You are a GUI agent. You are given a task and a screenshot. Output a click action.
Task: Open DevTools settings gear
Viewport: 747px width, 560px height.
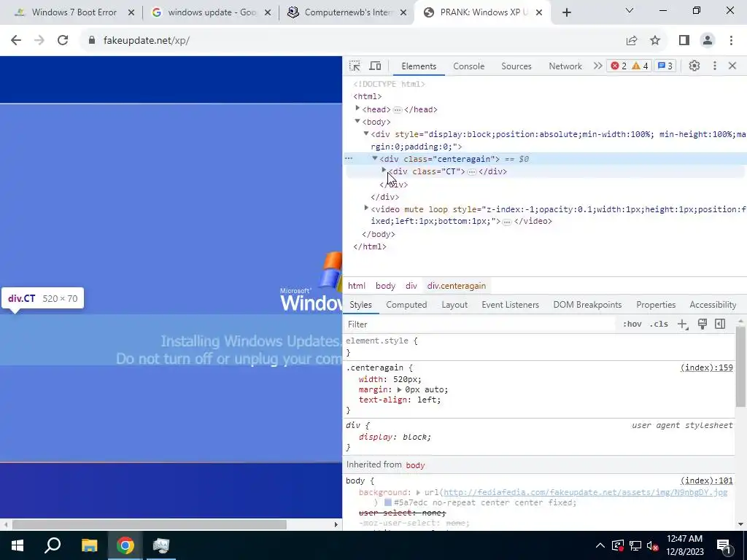(694, 66)
